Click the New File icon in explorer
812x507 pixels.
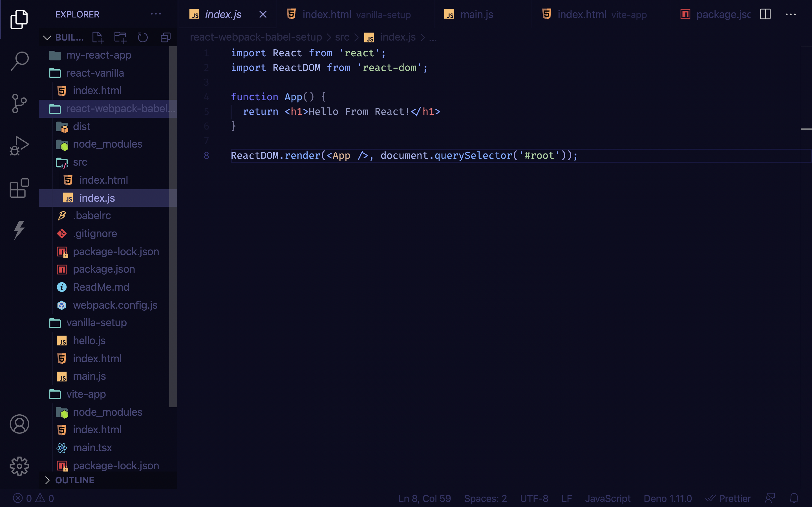point(98,37)
